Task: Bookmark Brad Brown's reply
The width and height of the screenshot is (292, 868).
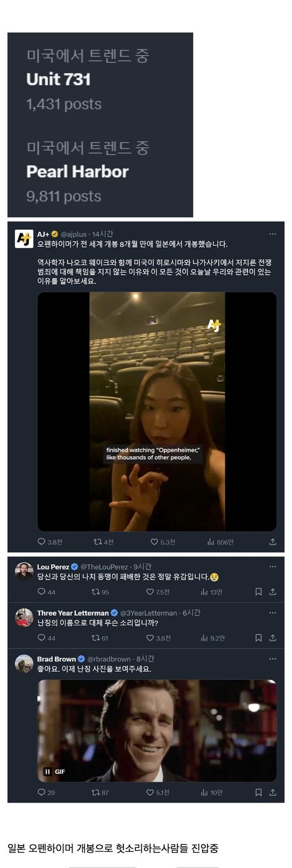Action: 258,792
